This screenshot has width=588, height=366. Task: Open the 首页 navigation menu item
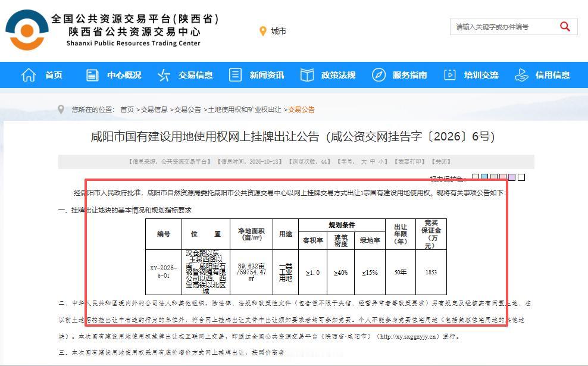point(54,75)
